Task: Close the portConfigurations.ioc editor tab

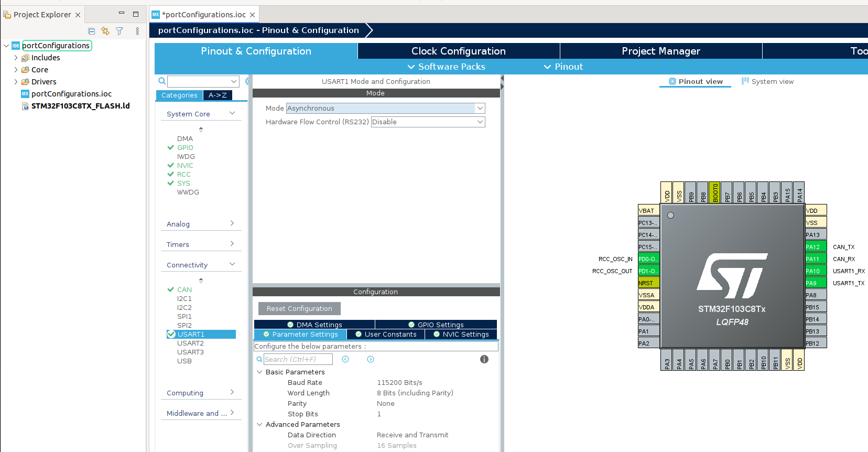Action: (x=252, y=15)
